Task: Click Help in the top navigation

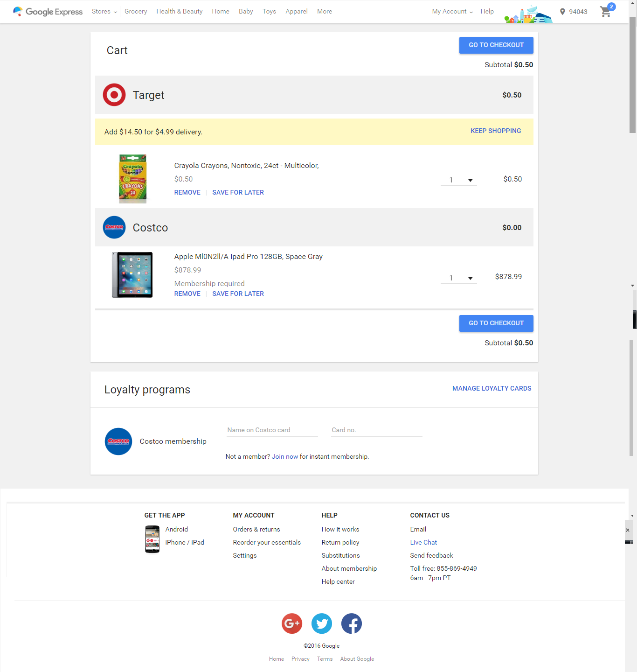Action: point(487,11)
